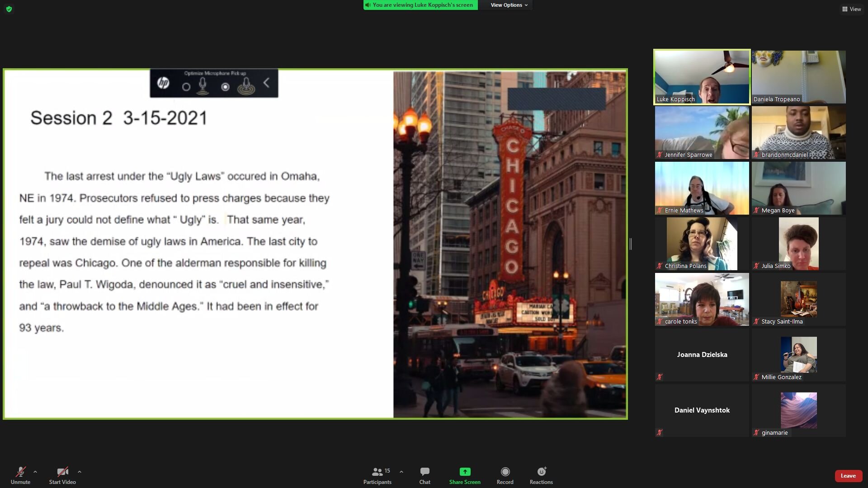Click the viewing Luke Koppisch's screen banner
Screen dimensions: 868x488
[420, 5]
